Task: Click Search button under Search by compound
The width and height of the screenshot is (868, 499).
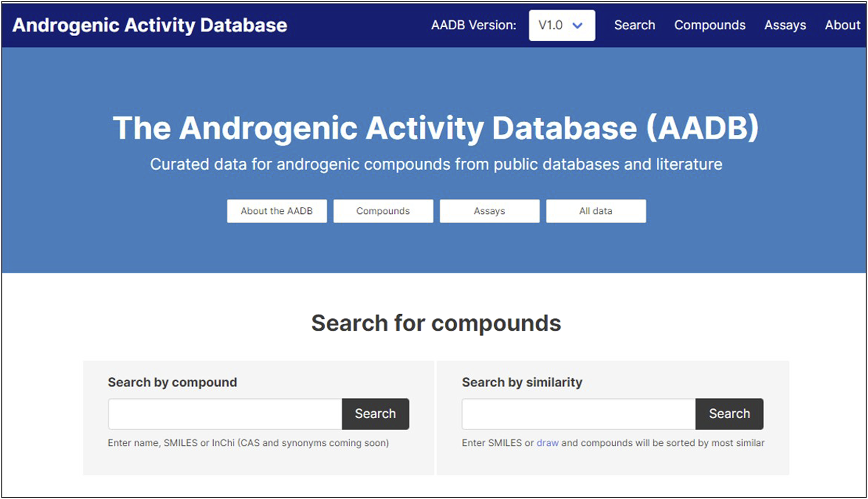Action: tap(375, 414)
